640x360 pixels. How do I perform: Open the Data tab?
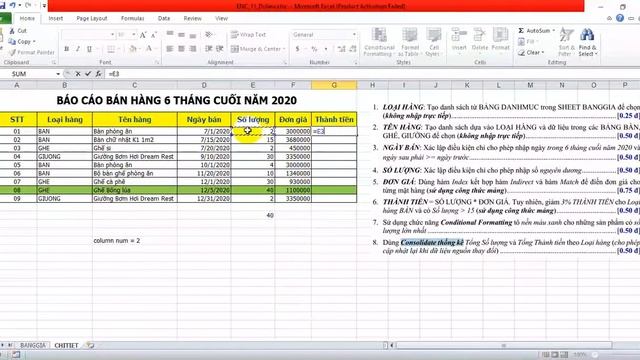164,18
